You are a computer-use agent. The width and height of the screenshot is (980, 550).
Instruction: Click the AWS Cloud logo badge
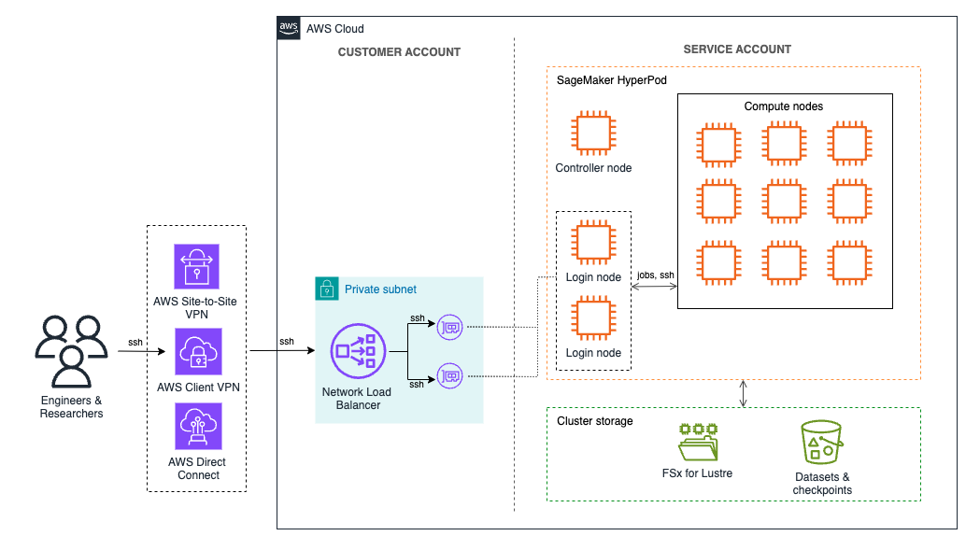[x=290, y=28]
